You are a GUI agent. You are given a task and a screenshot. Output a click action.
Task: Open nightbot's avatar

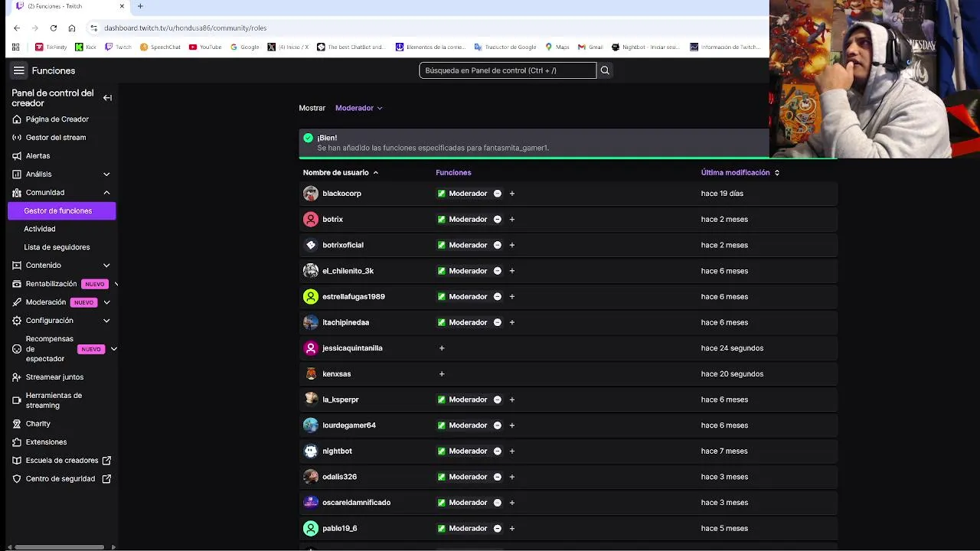[310, 452]
